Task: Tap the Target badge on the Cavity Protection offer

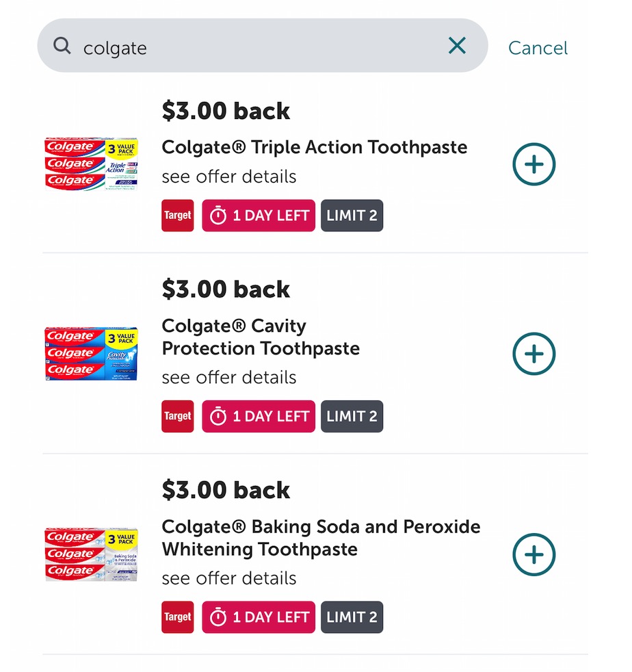Action: pos(177,416)
